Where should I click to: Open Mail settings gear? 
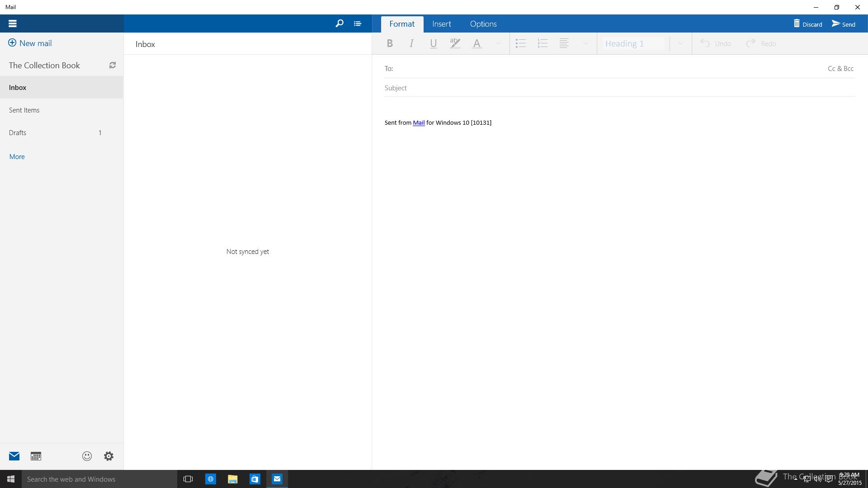click(x=108, y=456)
